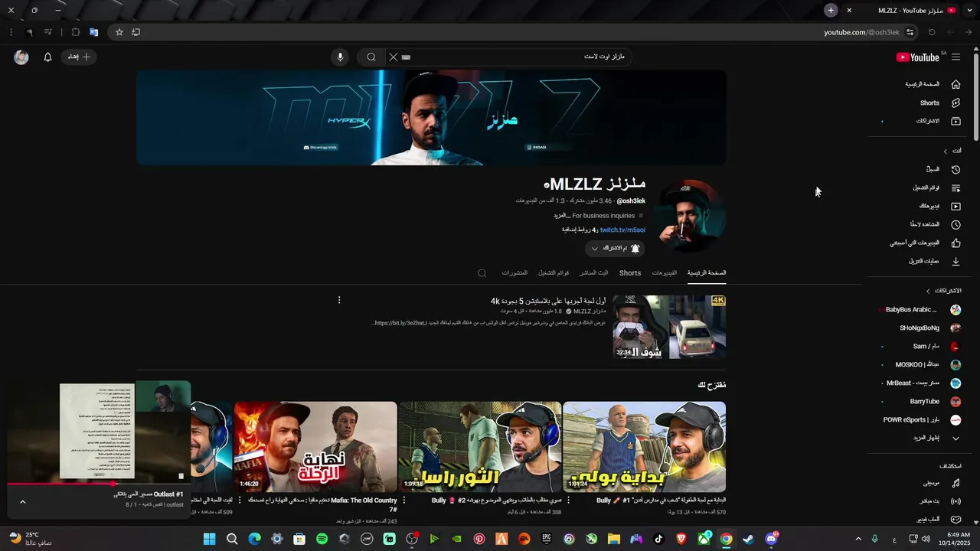The height and width of the screenshot is (551, 980).
Task: Show hidden system tray icons
Action: pyautogui.click(x=857, y=539)
